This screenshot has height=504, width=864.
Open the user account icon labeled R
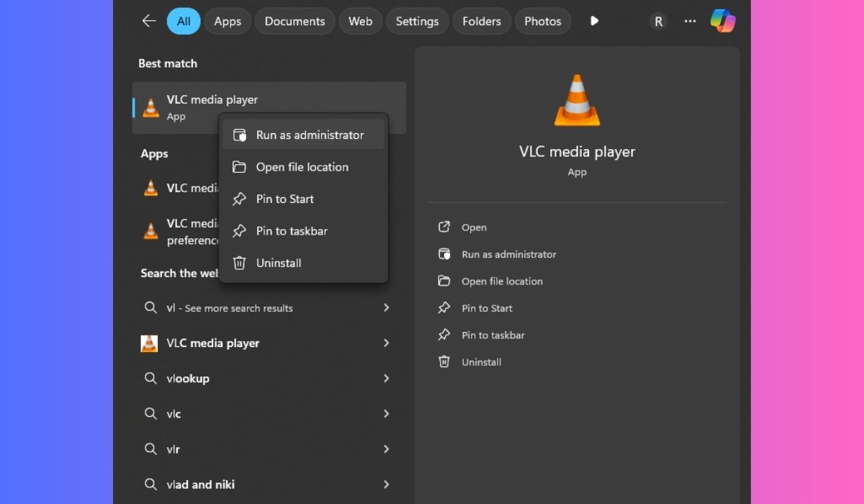click(x=657, y=21)
